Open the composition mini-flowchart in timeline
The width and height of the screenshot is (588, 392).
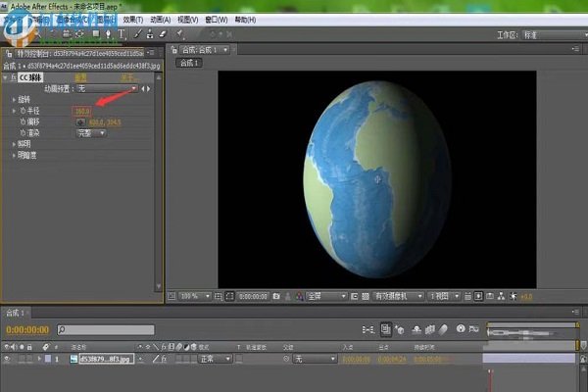pyautogui.click(x=368, y=329)
